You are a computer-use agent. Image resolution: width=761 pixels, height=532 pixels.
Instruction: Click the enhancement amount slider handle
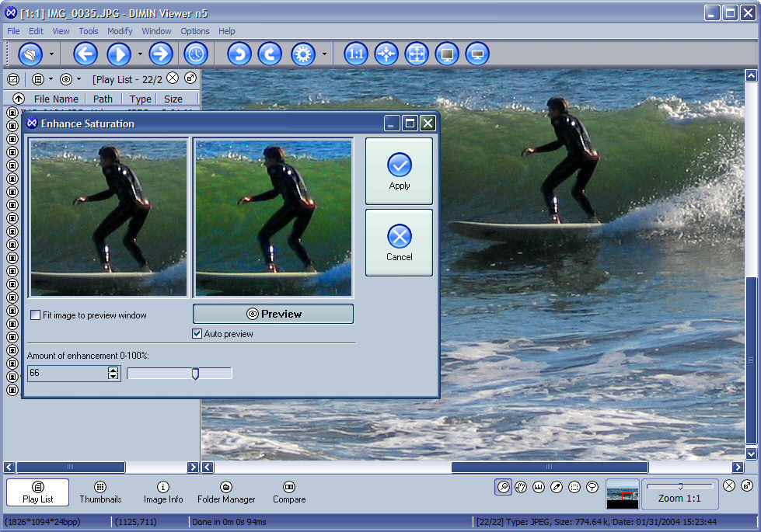tap(195, 374)
